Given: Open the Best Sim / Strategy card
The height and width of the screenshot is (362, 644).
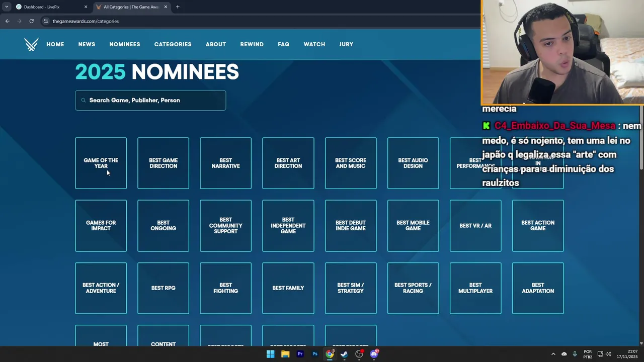Looking at the screenshot, I should point(351,288).
